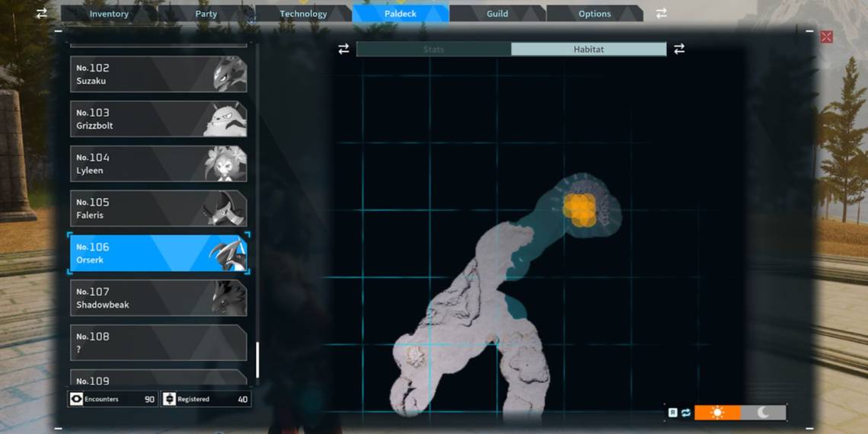Click the Lyleen portrait icon
The width and height of the screenshot is (868, 434).
[225, 164]
